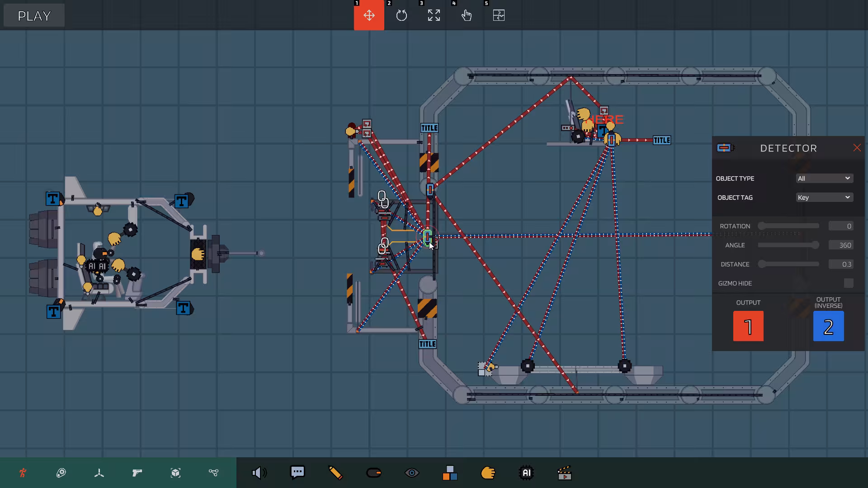The width and height of the screenshot is (868, 488).
Task: Select the Rotate tool
Action: pos(401,15)
